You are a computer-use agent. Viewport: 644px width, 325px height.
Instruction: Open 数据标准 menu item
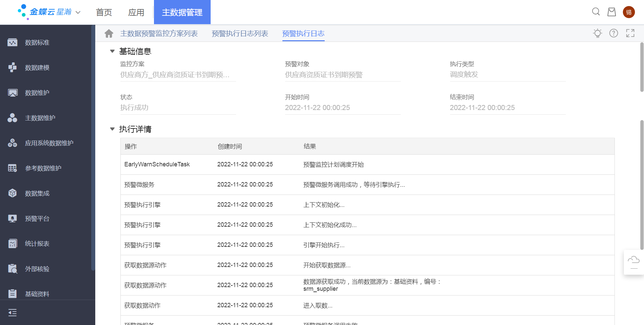37,43
